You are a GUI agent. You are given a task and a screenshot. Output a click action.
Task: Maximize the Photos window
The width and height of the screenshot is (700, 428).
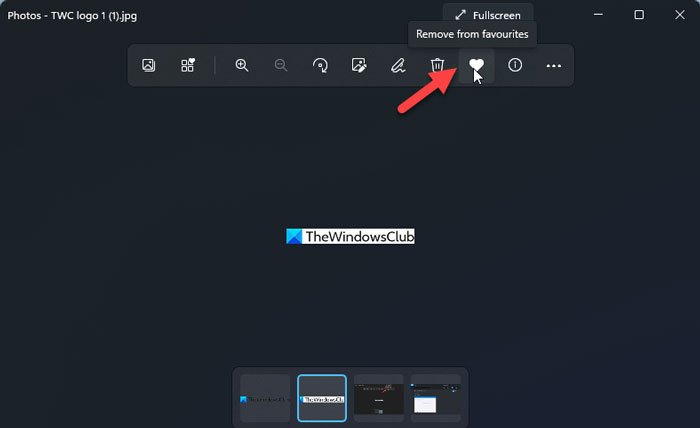(639, 15)
